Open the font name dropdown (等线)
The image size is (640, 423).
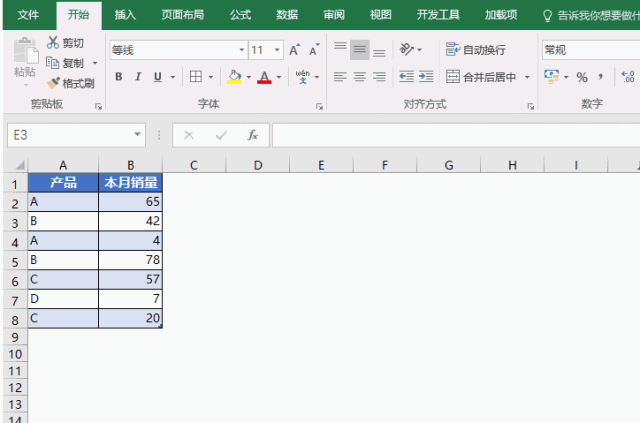click(241, 50)
